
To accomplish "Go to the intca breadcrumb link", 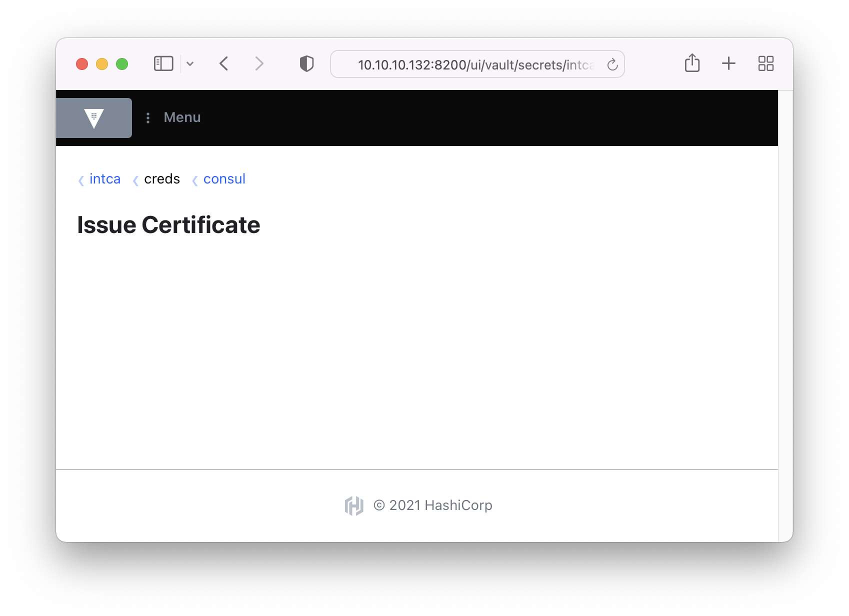I will tap(105, 179).
